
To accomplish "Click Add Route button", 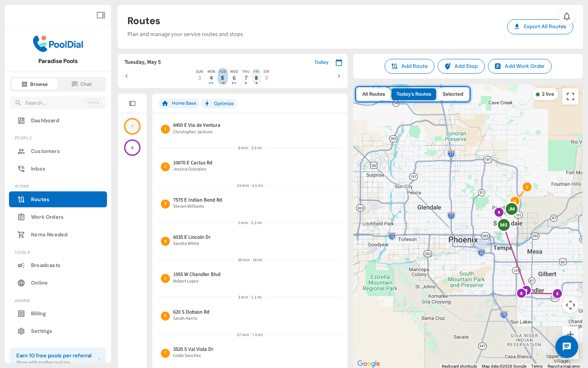I will tap(410, 66).
